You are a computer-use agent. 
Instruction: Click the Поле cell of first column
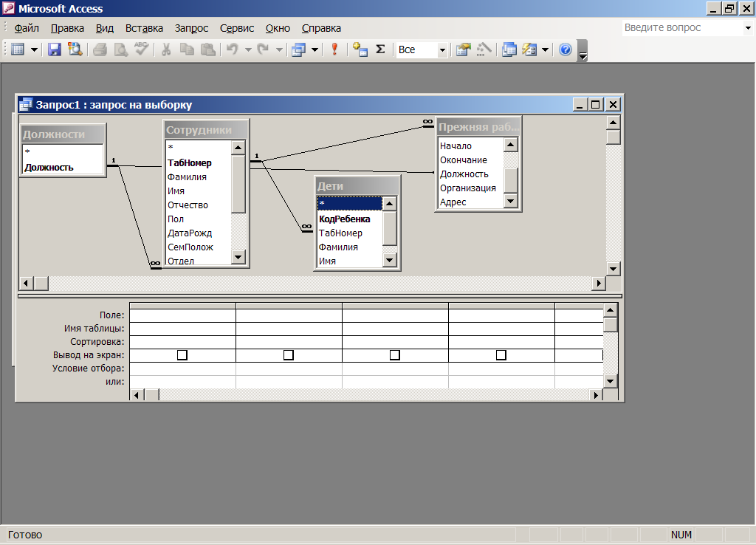[183, 315]
